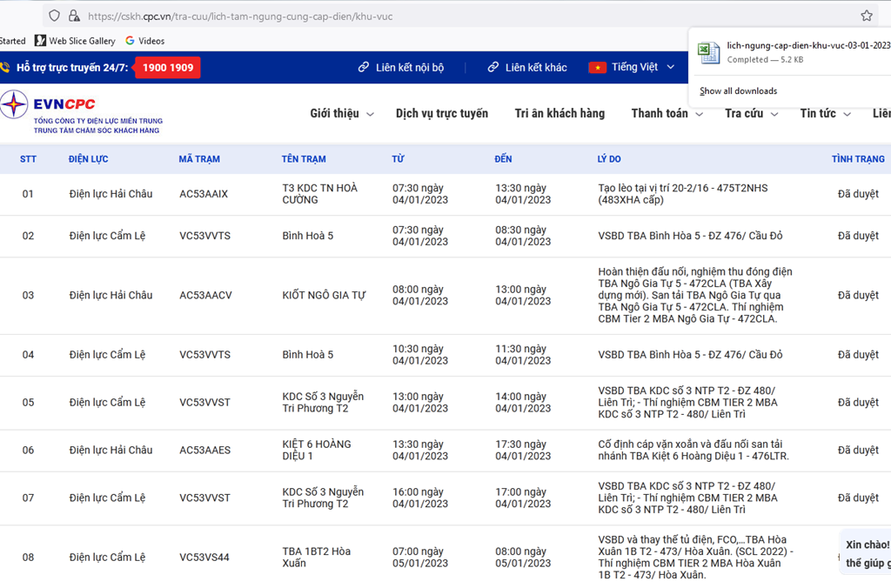
Task: Click the padlock site security icon
Action: pyautogui.click(x=74, y=16)
